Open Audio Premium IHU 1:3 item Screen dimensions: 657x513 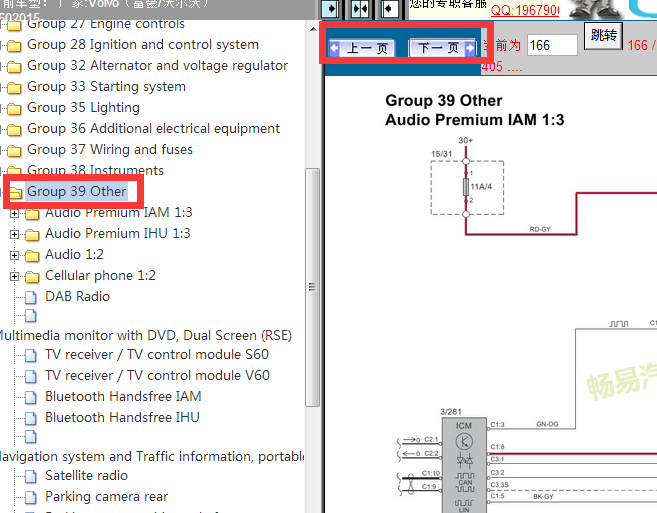pos(118,233)
